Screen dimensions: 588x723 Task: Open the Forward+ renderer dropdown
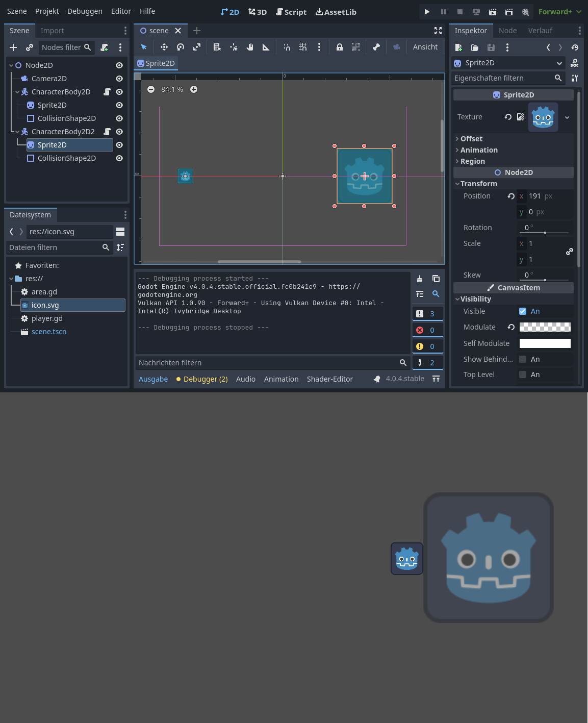click(559, 12)
